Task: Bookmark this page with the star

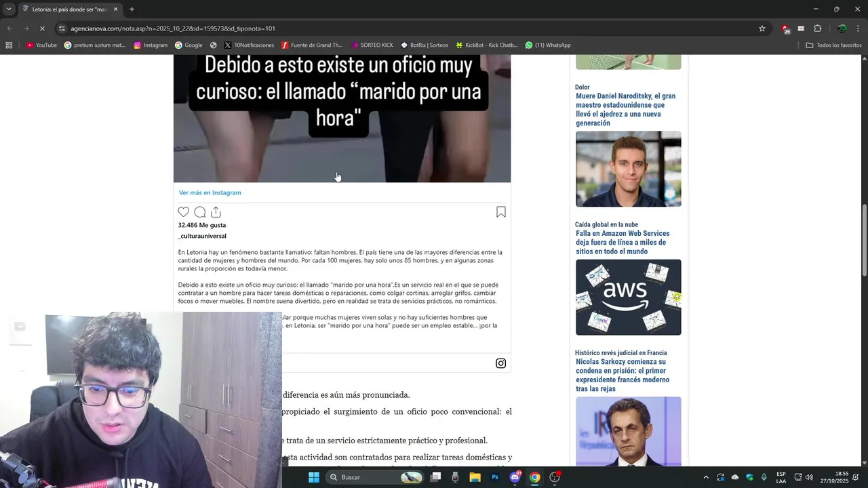Action: point(762,28)
